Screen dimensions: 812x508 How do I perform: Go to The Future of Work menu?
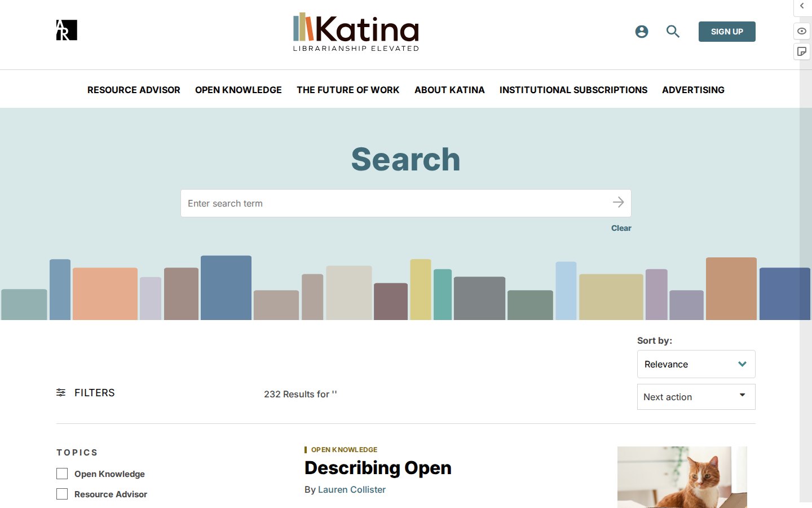tap(348, 90)
